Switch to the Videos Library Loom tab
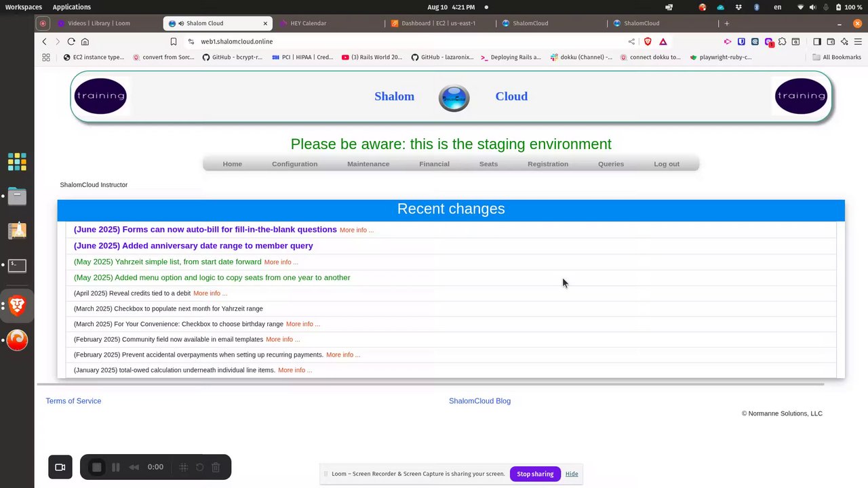This screenshot has height=488, width=868. point(98,23)
